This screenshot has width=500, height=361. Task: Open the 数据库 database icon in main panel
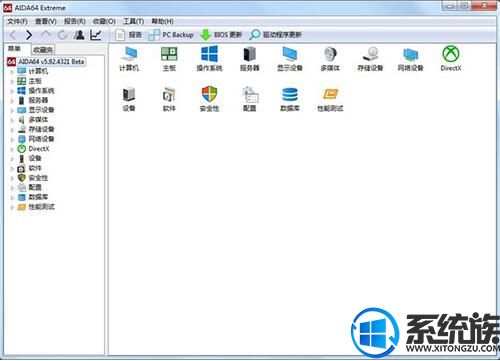click(x=290, y=99)
